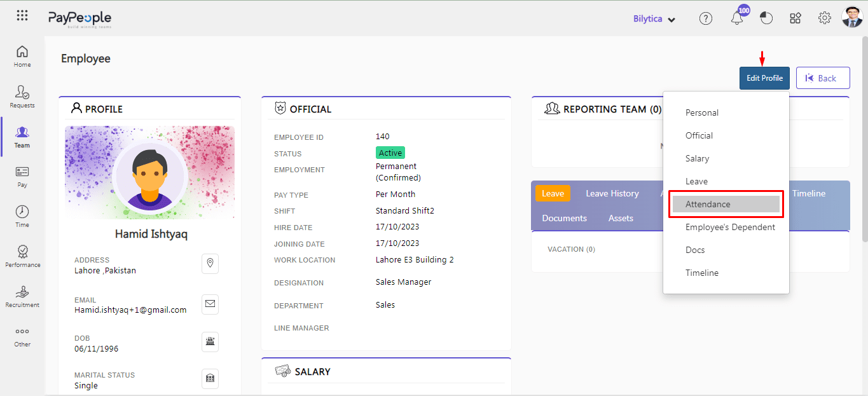Click the marital status icon
Viewport: 868px width, 396px height.
pyautogui.click(x=210, y=378)
